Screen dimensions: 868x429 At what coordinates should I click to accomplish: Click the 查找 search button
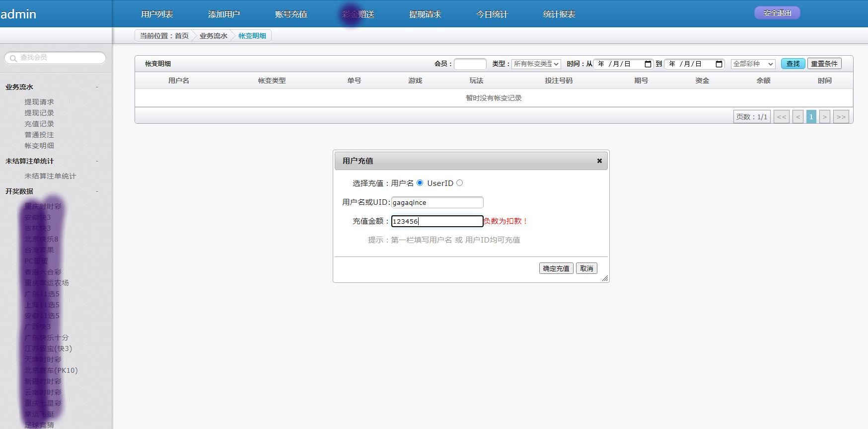tap(793, 64)
